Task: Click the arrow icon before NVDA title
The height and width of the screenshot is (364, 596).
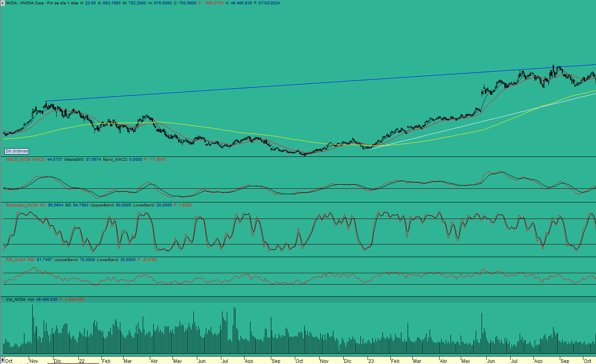Action: coord(2,3)
